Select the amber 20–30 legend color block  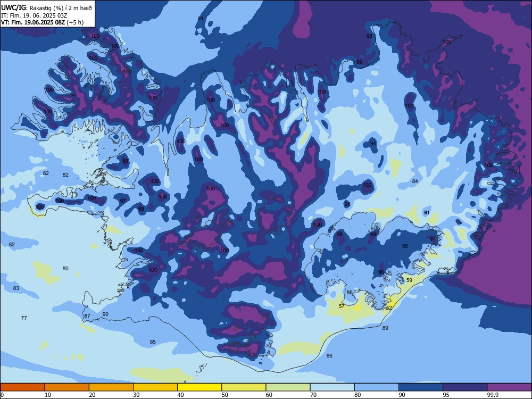[111, 387]
